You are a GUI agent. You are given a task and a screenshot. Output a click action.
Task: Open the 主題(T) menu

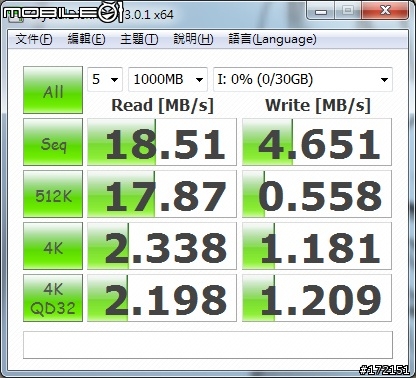pyautogui.click(x=139, y=39)
